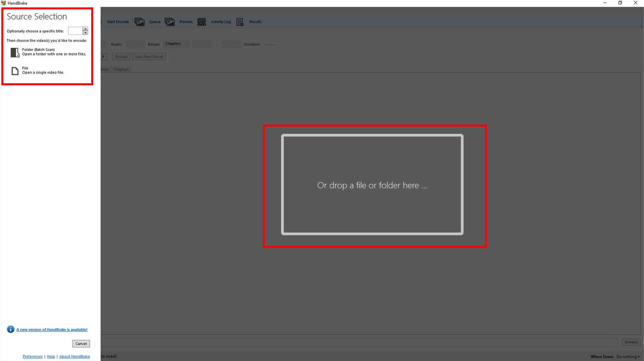Open Preferences from the bottom links

click(32, 356)
